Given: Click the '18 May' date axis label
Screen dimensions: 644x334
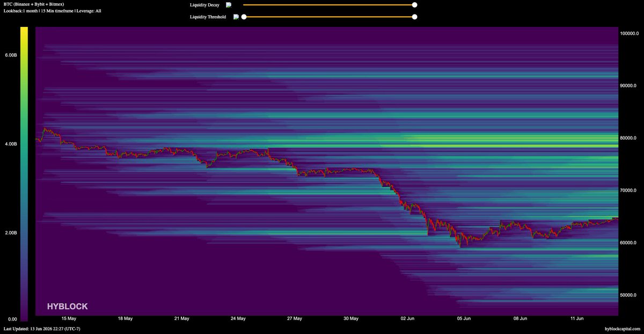Looking at the screenshot, I should (125, 318).
